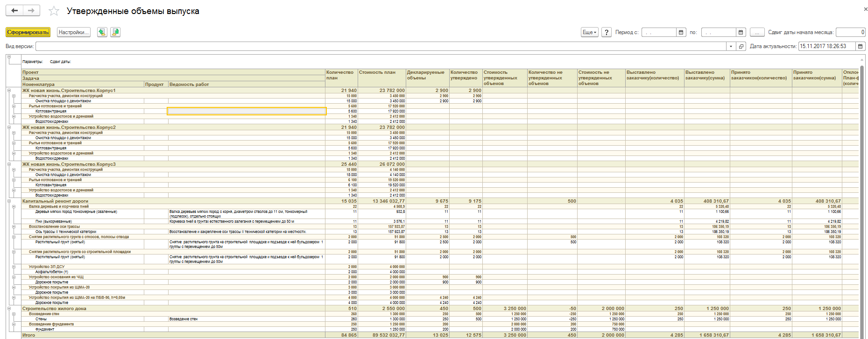Screen dimensions: 868x339
Task: Click the Количество план column header
Action: click(x=341, y=78)
